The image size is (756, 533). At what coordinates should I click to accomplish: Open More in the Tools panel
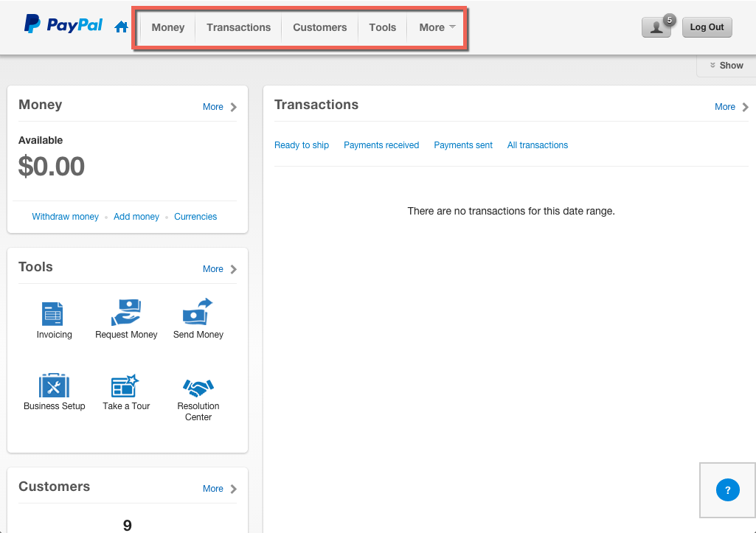pos(219,269)
